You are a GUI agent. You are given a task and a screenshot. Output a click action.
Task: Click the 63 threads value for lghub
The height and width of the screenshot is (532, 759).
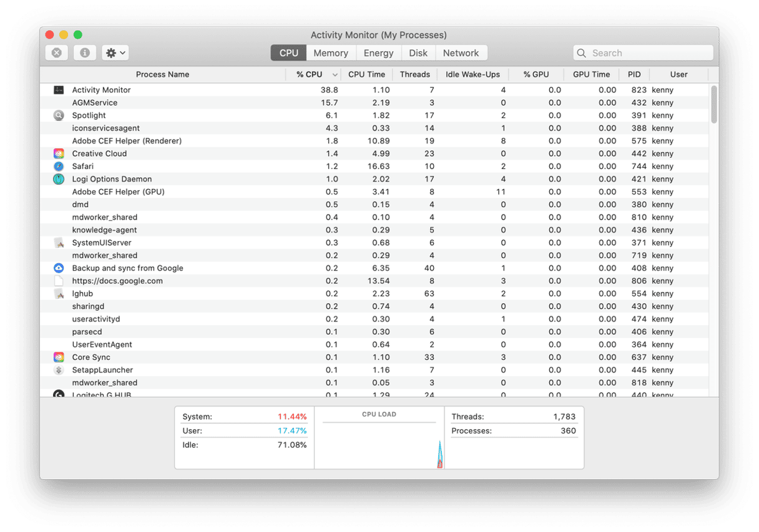(428, 294)
